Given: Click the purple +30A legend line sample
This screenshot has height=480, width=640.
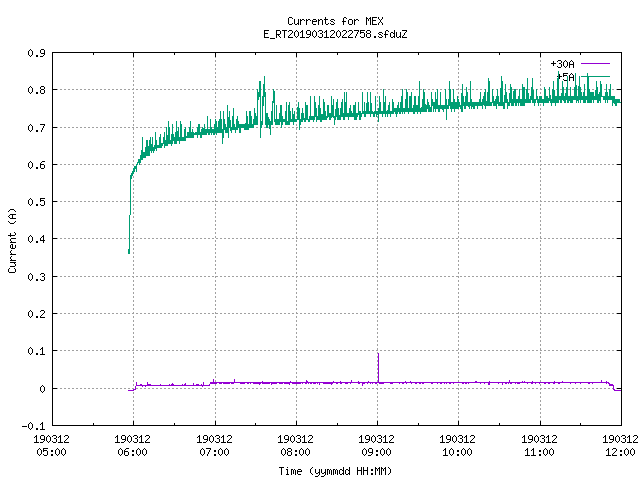Looking at the screenshot, I should 595,64.
